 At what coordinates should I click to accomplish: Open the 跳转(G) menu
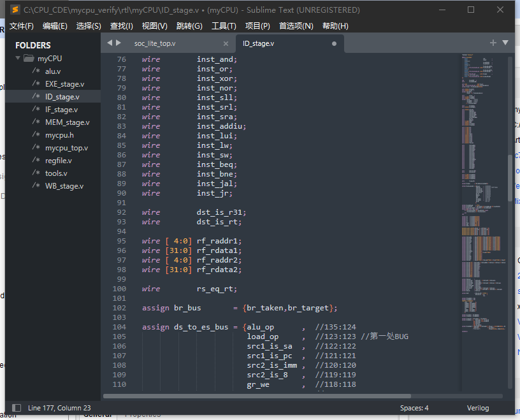click(189, 26)
